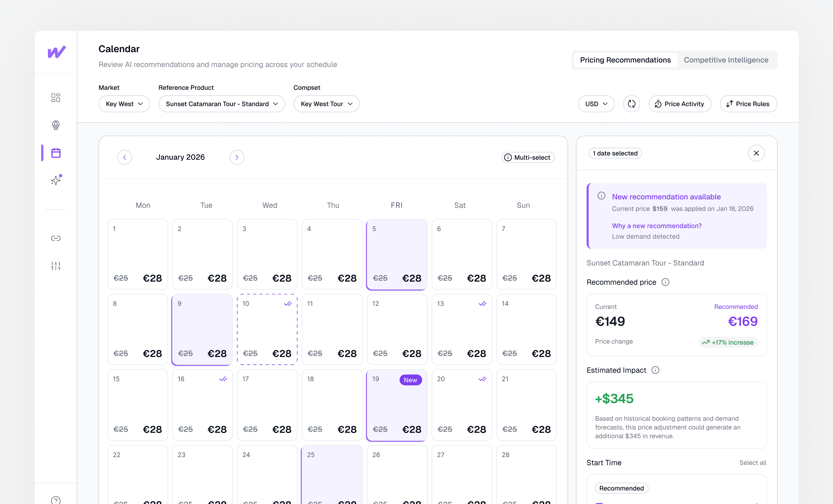
Task: Click the current price €149
Action: (x=610, y=321)
